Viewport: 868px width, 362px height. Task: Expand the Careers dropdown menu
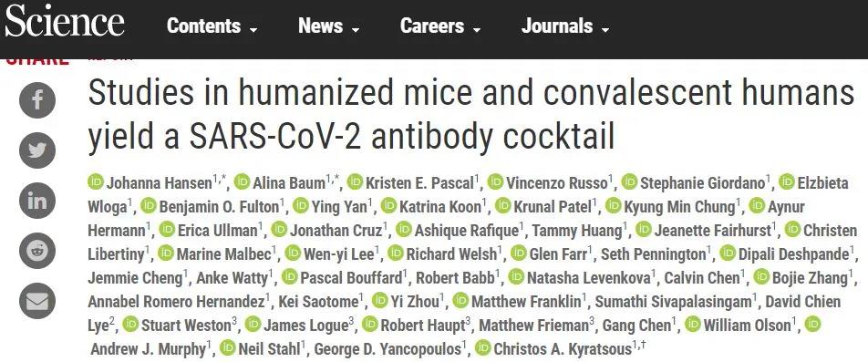click(440, 26)
